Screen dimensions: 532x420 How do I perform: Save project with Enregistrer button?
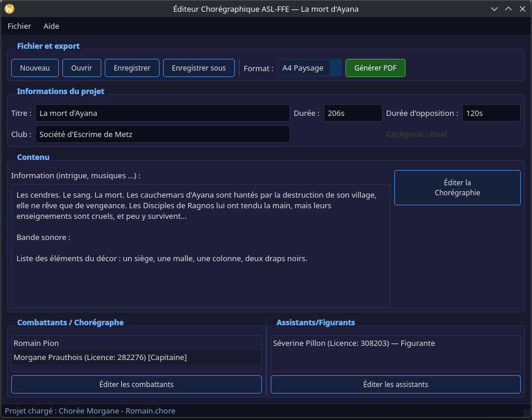(132, 68)
